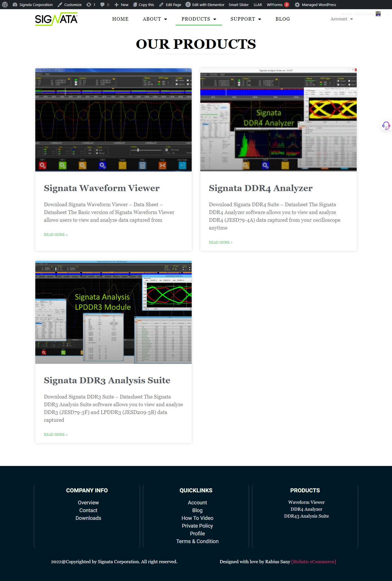
Task: Open the Blog footer quicklink
Action: click(x=197, y=510)
